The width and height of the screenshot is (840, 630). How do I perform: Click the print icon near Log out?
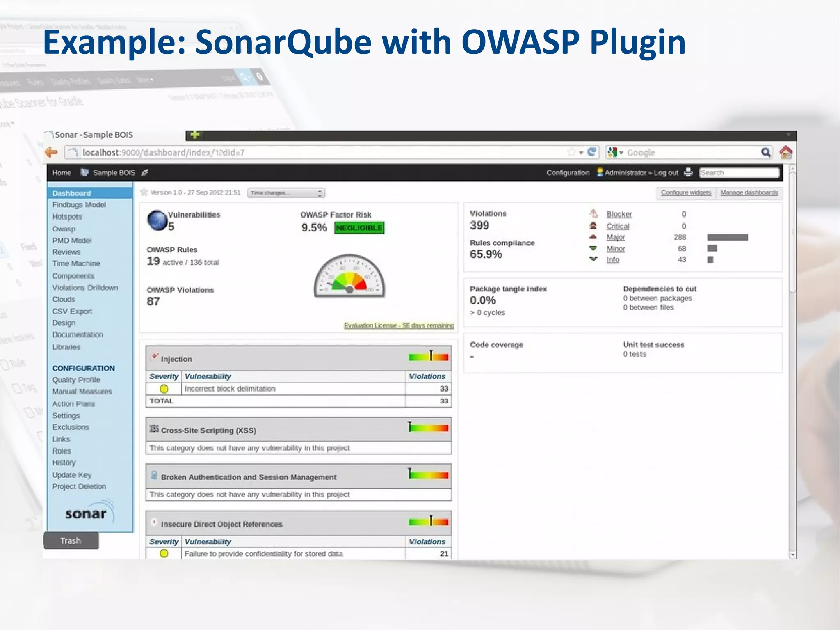pos(688,172)
